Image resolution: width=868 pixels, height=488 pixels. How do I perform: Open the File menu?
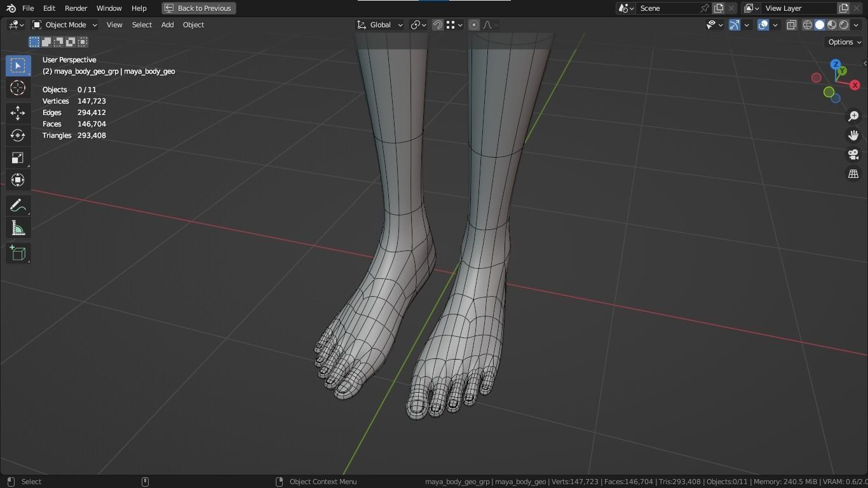point(28,8)
